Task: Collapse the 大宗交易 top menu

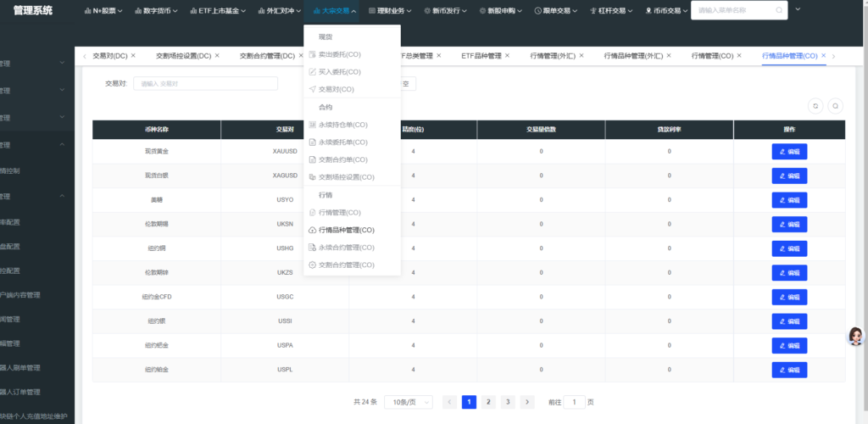Action: pos(335,10)
